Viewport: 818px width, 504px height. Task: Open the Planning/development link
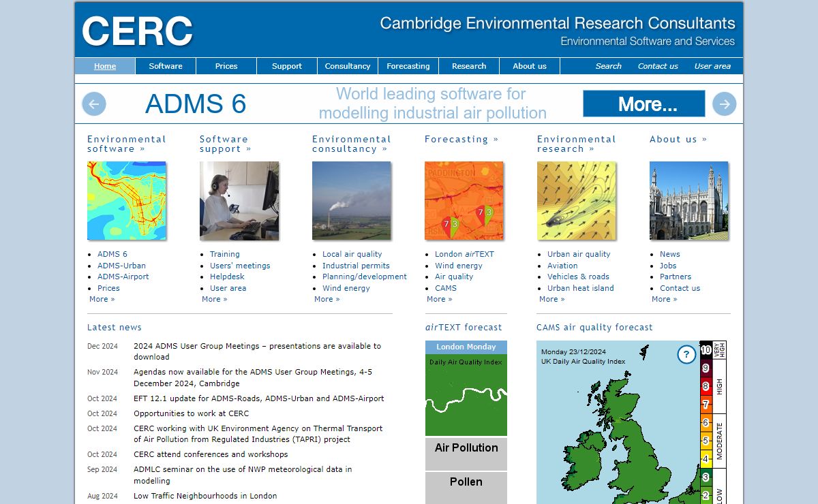tap(365, 277)
